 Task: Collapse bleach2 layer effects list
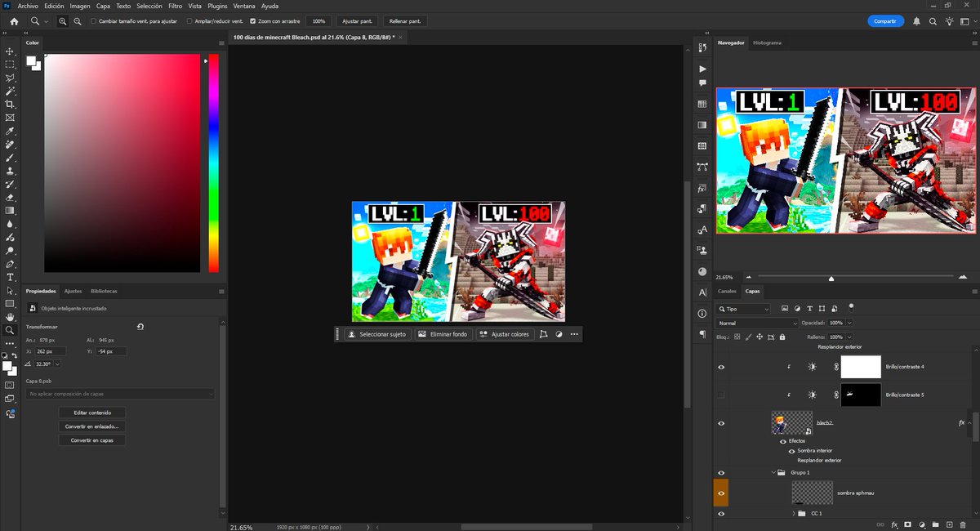pyautogui.click(x=971, y=423)
